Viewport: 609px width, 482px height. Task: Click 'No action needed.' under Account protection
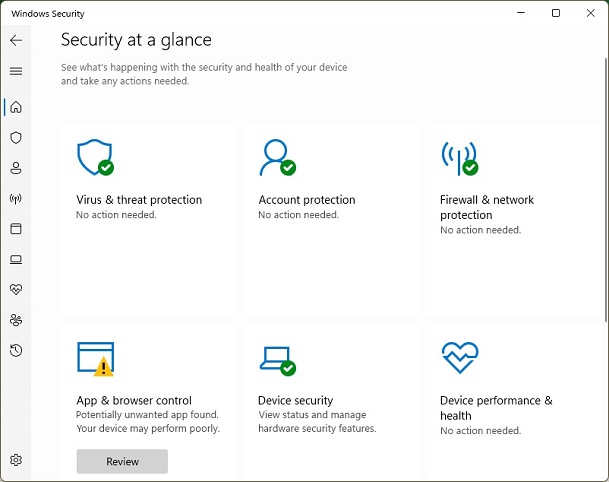click(299, 215)
